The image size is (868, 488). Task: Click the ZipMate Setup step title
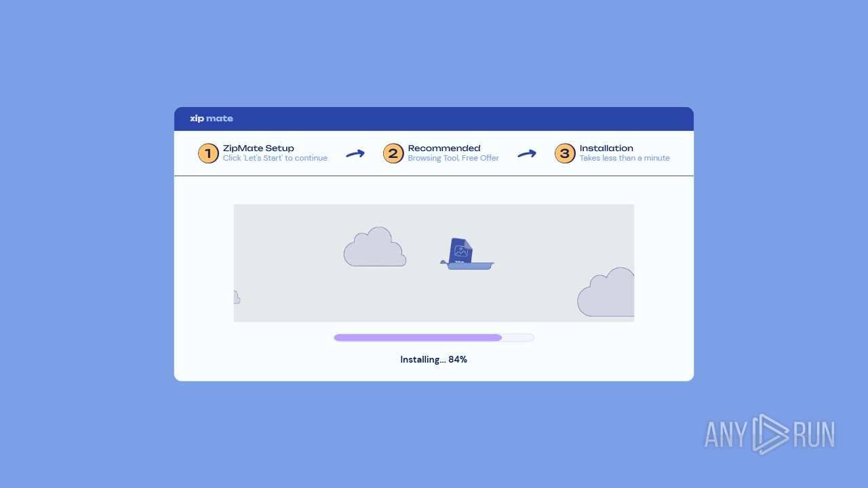pos(258,148)
